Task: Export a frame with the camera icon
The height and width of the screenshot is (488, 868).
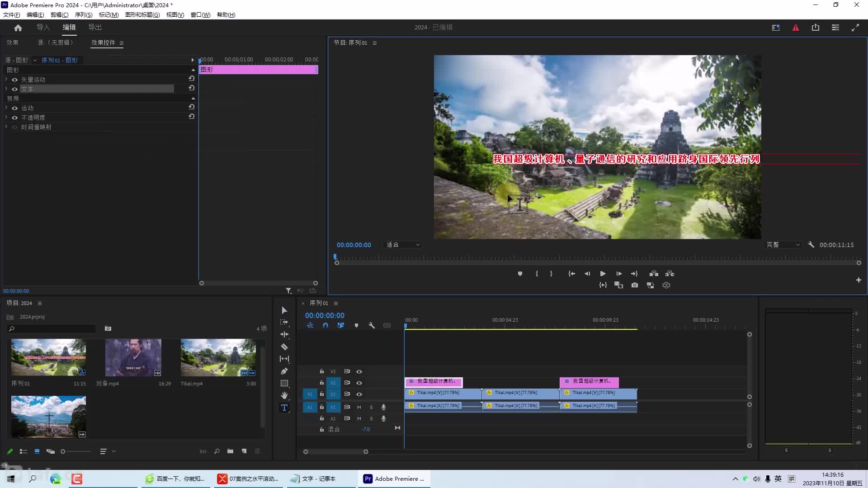Action: click(635, 285)
